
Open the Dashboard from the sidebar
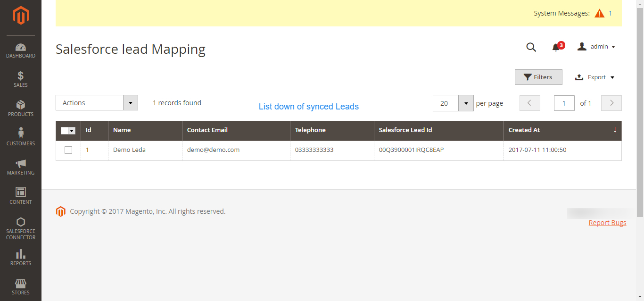(21, 50)
